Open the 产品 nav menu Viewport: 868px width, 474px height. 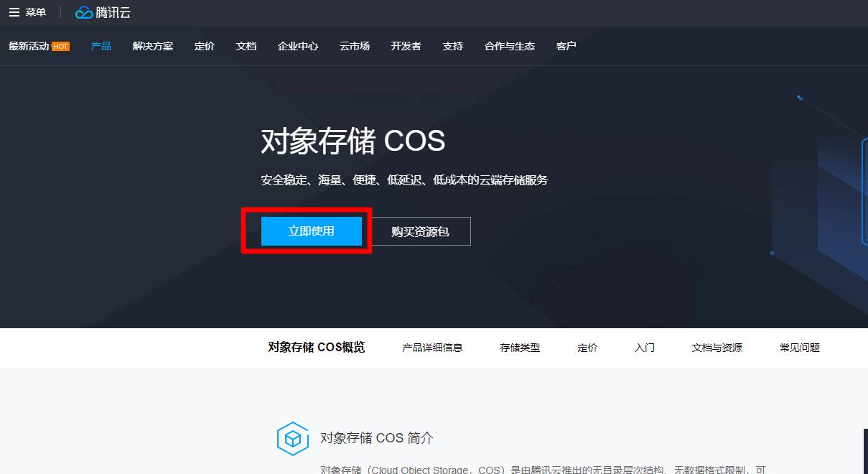click(x=101, y=46)
